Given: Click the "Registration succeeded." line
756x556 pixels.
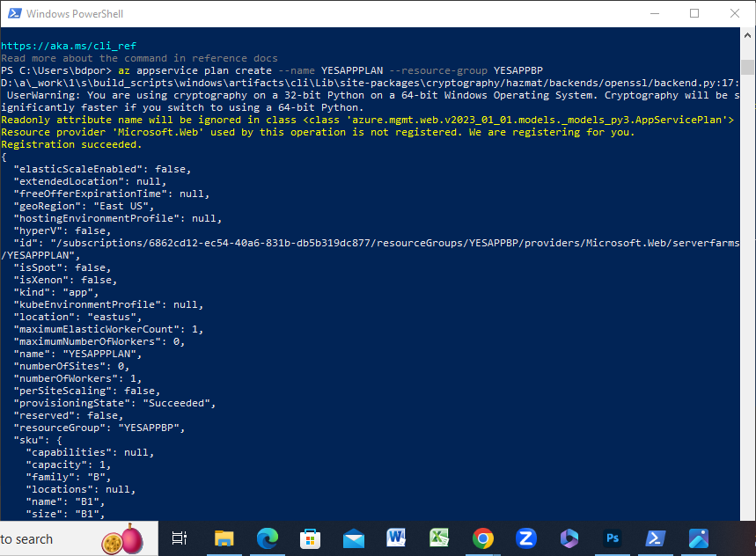Looking at the screenshot, I should click(71, 144).
